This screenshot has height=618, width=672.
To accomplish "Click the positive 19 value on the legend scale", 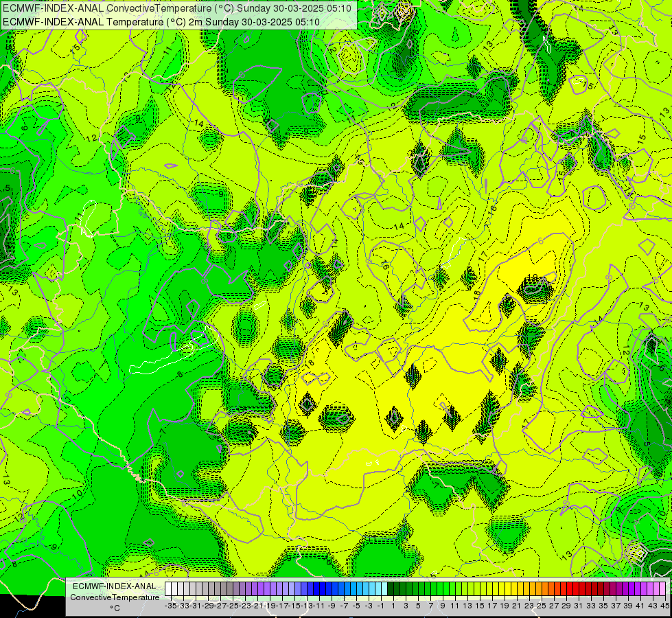I will pos(505,606).
